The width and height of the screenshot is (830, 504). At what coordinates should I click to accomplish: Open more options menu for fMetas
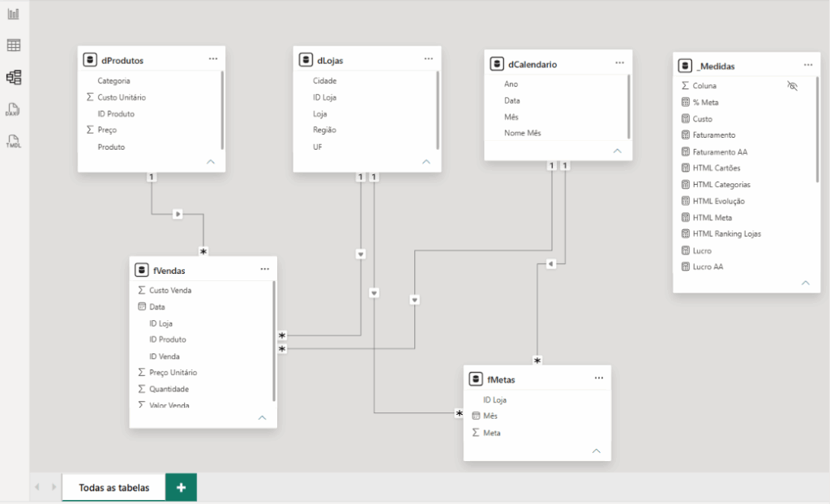(x=599, y=378)
